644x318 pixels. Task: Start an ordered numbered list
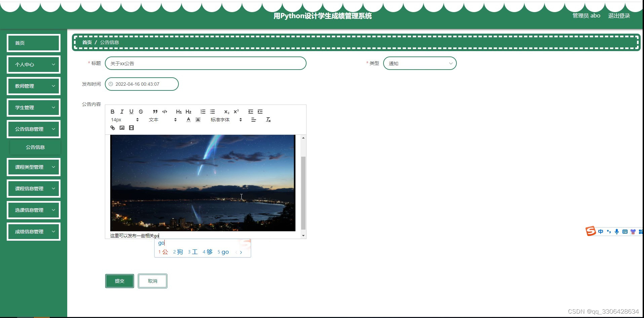pos(203,112)
